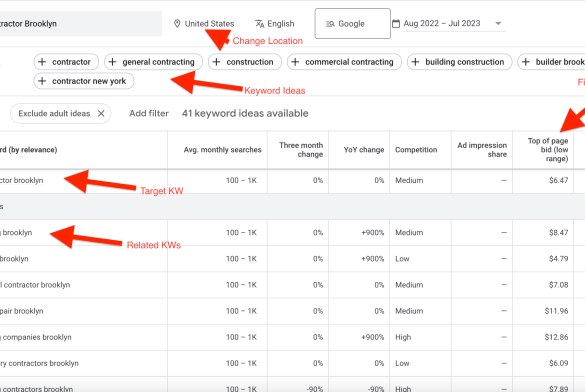This screenshot has width=585, height=392.
Task: Click the $6.09 bid value
Action: click(559, 363)
